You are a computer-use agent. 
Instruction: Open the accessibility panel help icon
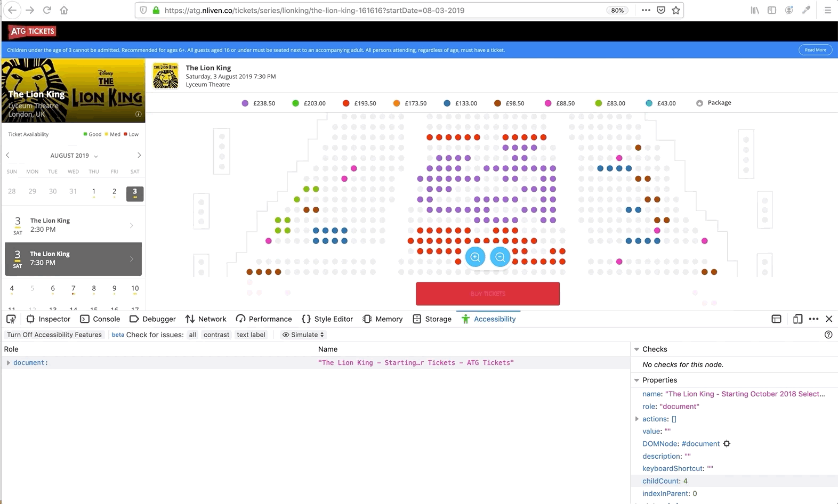828,335
